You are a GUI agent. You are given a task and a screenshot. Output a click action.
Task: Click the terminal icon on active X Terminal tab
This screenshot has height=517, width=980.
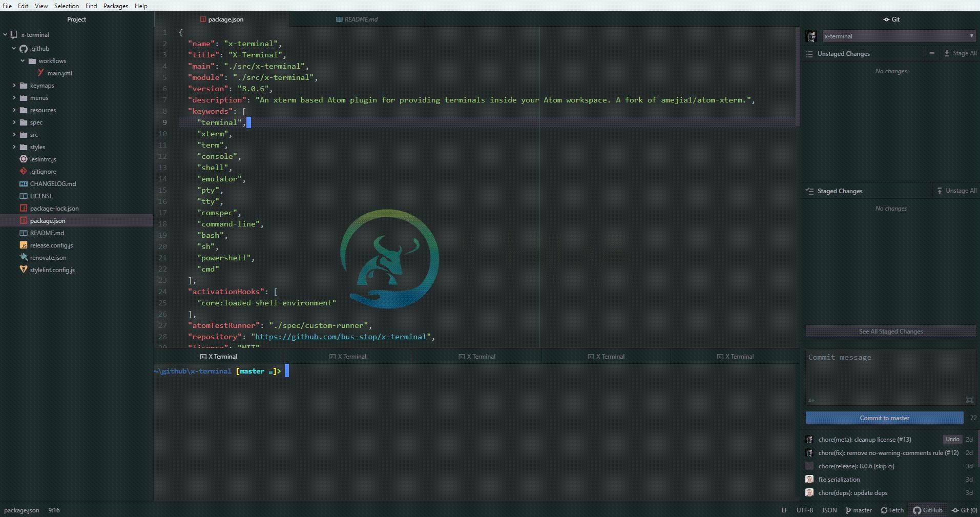tap(203, 357)
